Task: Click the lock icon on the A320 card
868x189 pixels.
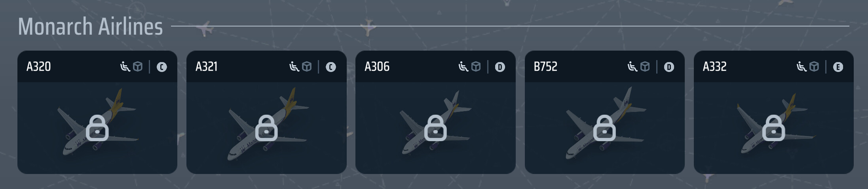Action: point(97,128)
